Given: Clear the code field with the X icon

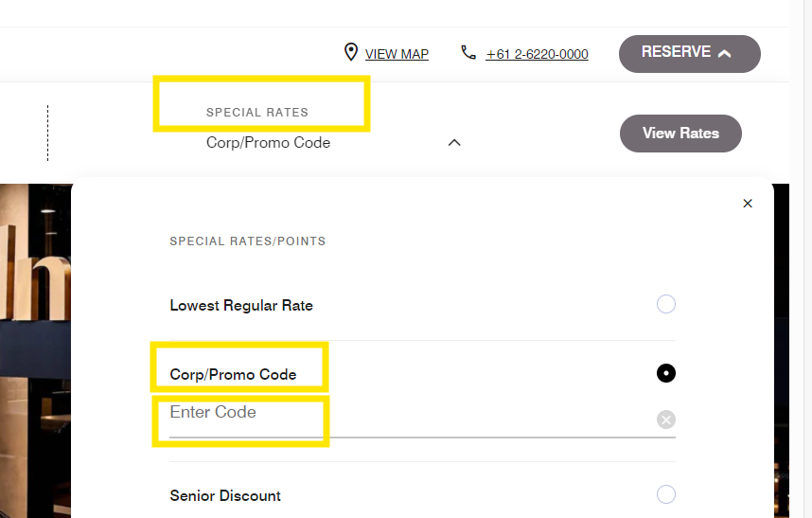Looking at the screenshot, I should [x=666, y=420].
